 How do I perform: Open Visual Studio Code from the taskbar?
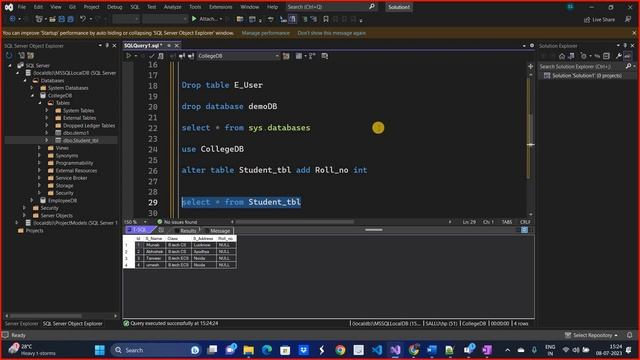tap(377, 350)
